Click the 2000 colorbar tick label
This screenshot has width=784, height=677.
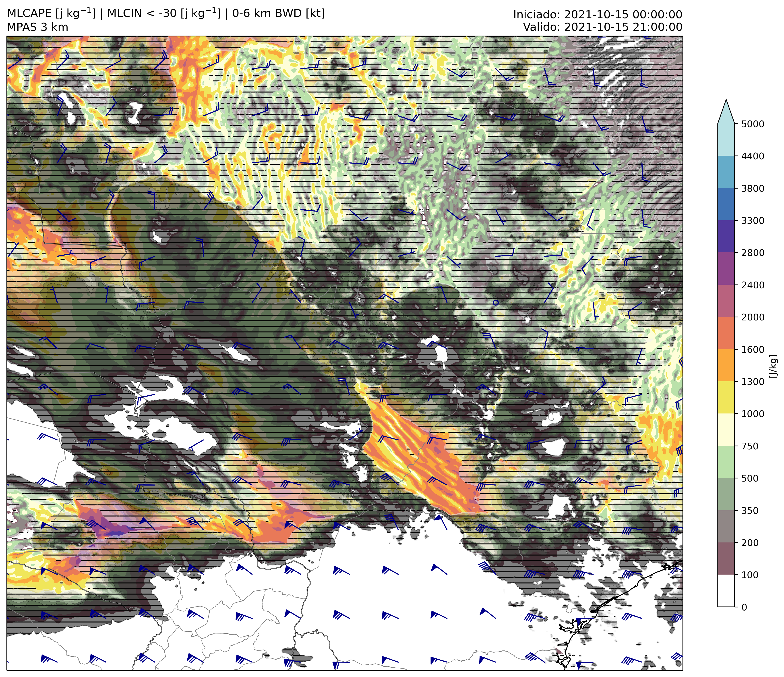(x=753, y=317)
